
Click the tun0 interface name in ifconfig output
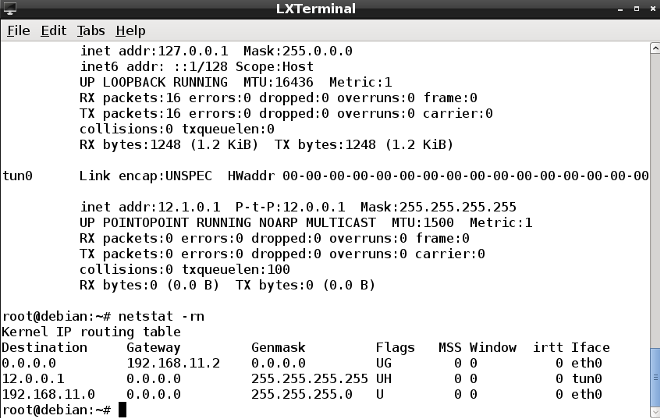coord(18,175)
